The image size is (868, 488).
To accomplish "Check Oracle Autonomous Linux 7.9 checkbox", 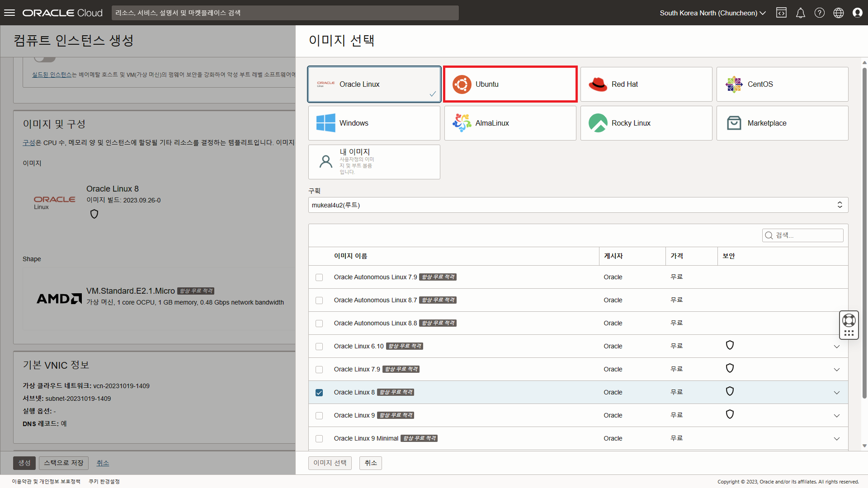I will 319,277.
